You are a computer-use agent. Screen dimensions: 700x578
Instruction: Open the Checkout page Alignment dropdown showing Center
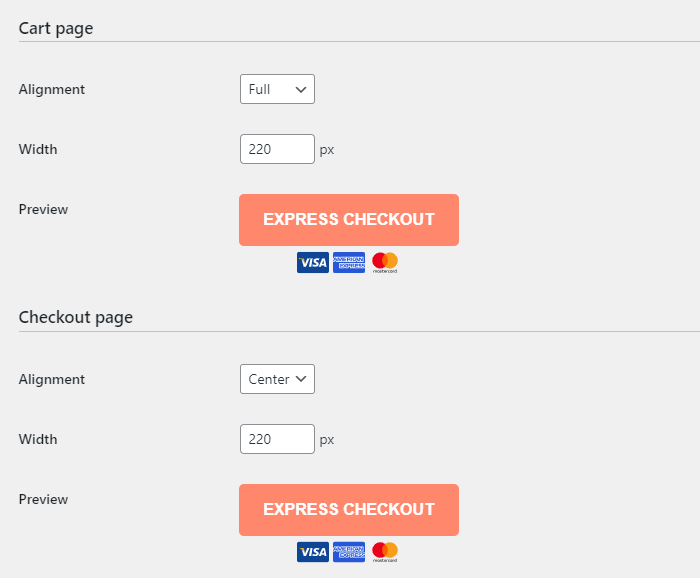[277, 379]
